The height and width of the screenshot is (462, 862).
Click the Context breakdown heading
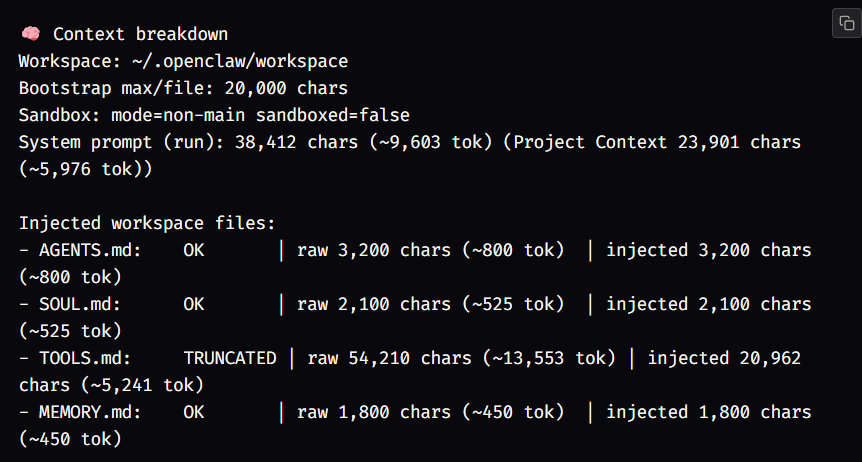pyautogui.click(x=140, y=35)
